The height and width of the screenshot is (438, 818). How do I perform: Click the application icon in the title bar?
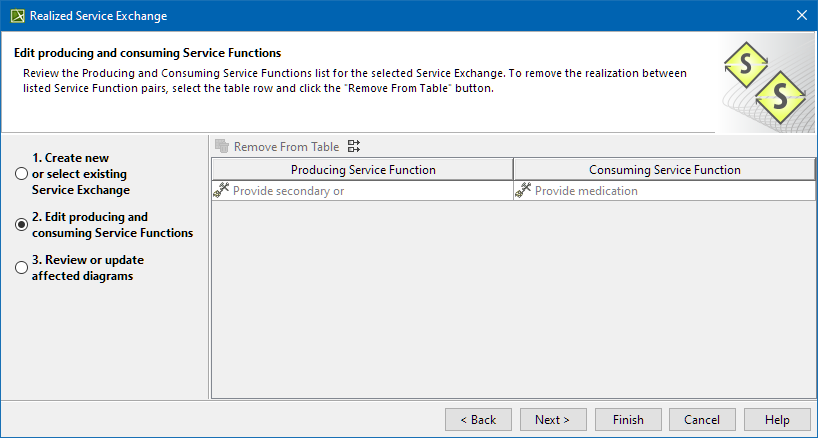16,16
